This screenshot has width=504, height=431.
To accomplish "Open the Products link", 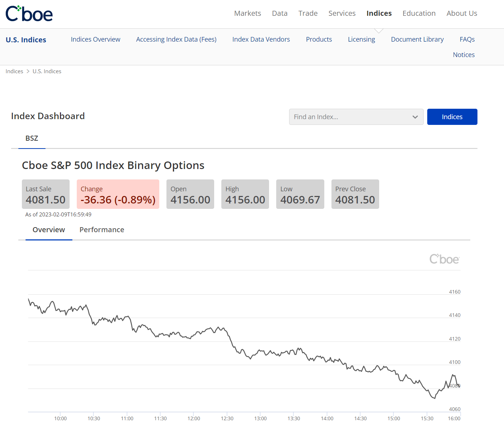I will point(319,39).
